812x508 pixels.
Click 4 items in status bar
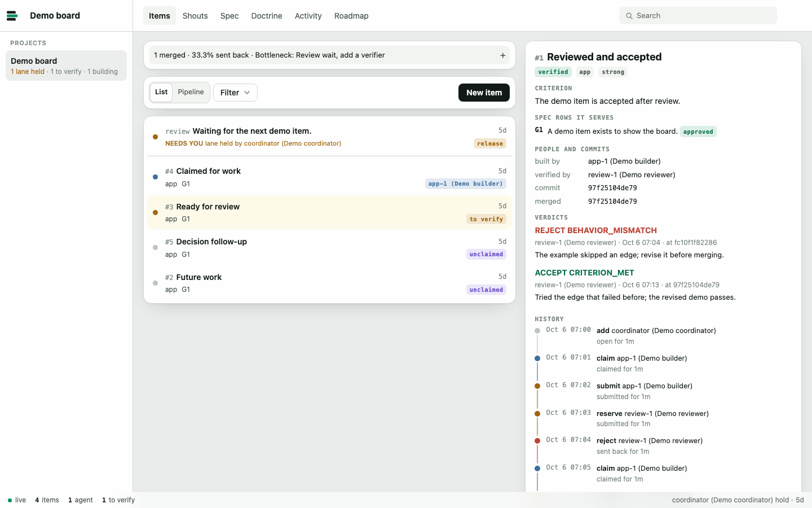coord(47,500)
